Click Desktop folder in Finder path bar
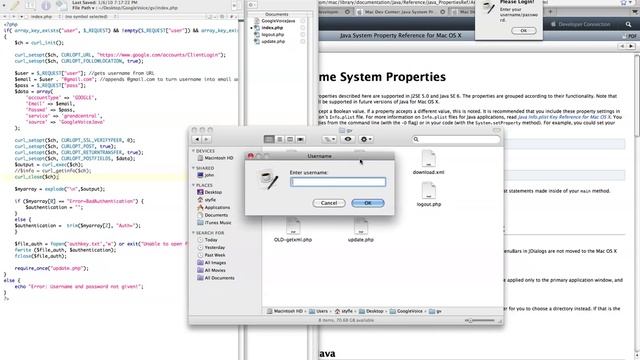640x360 pixels. (371, 311)
